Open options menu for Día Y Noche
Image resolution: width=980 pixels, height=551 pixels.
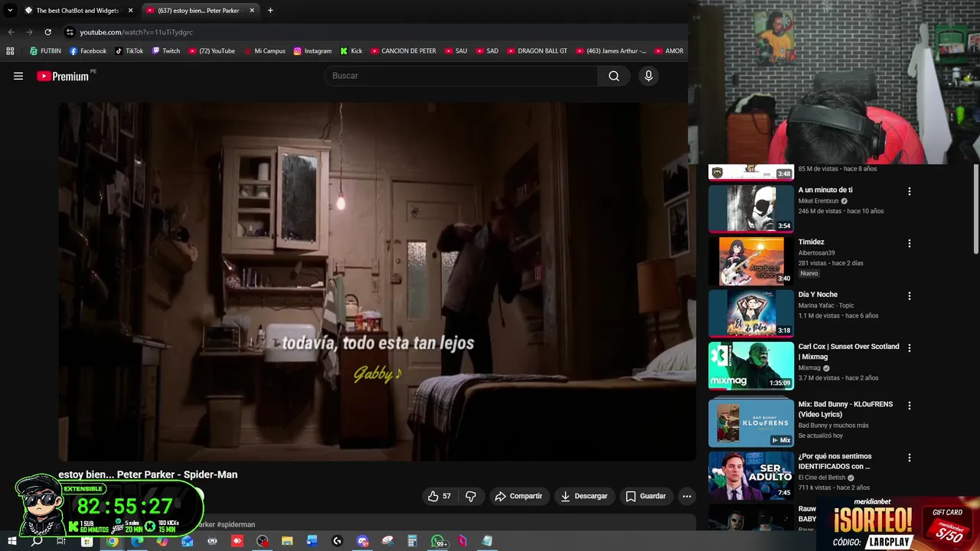[x=910, y=295]
